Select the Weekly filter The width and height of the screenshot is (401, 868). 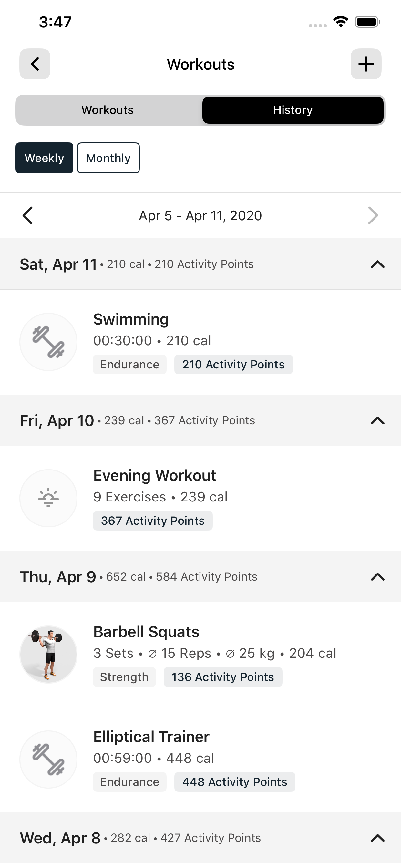(44, 158)
